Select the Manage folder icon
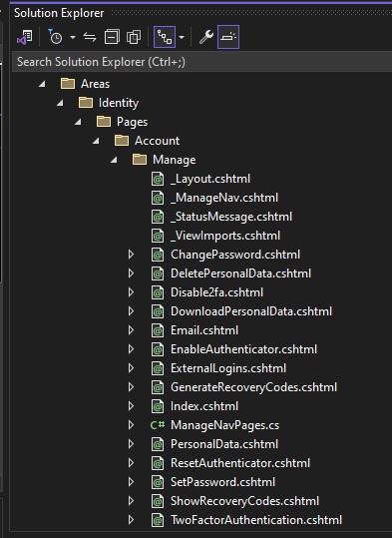 (140, 160)
